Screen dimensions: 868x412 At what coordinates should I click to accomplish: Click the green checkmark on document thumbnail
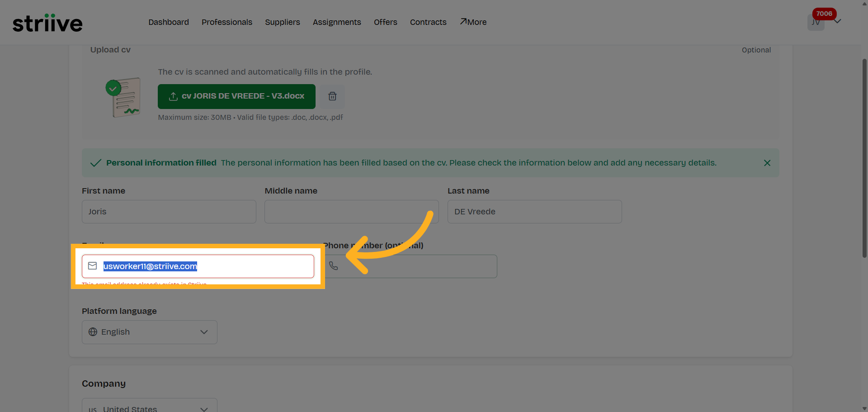[113, 88]
